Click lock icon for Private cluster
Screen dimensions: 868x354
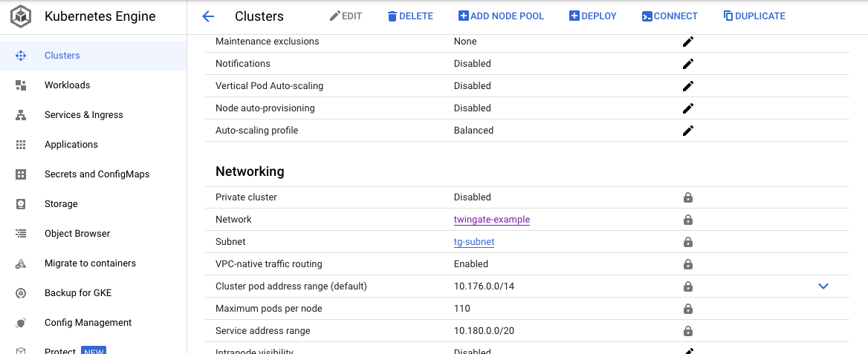688,197
